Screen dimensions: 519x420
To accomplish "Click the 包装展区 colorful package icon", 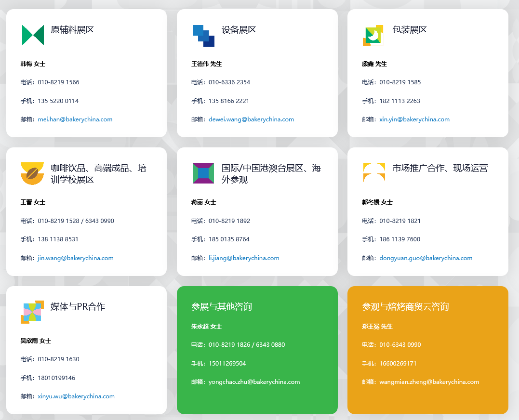I will [374, 35].
